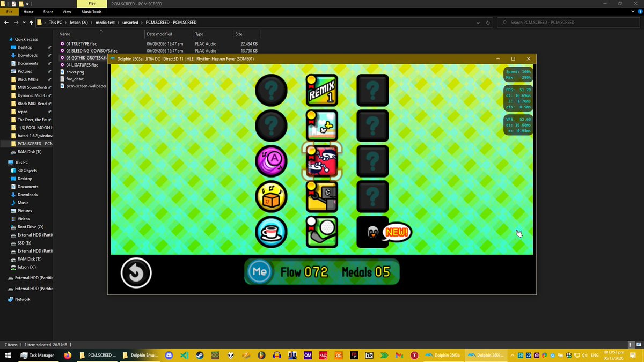Select the highlighted red game icon
644x362 pixels.
[322, 161]
